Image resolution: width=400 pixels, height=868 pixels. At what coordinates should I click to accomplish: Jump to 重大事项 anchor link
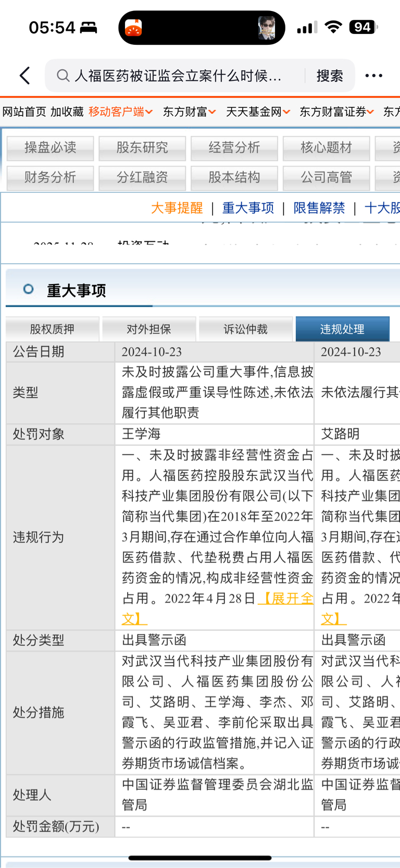tap(248, 208)
